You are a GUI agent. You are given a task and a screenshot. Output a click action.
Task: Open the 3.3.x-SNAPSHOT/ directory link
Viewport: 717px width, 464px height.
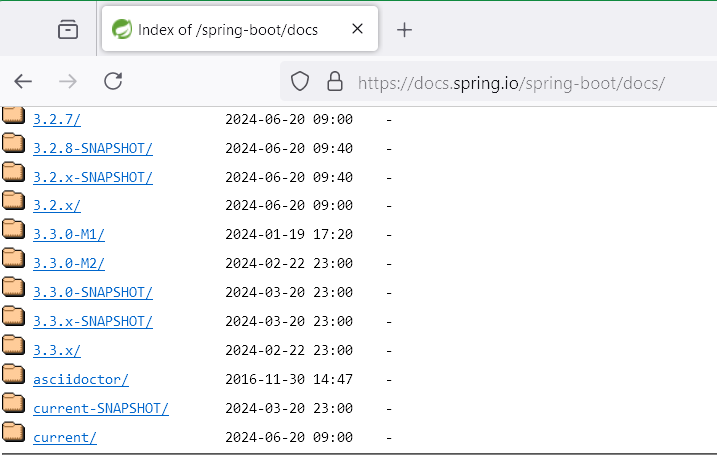click(x=93, y=321)
